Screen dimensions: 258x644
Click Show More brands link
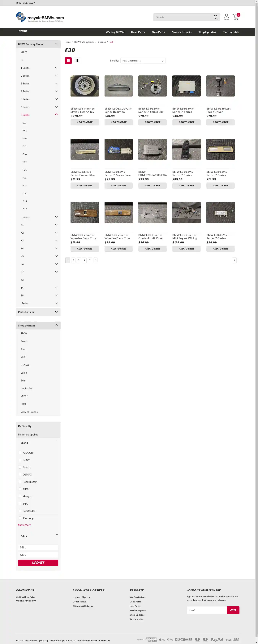(x=24, y=525)
